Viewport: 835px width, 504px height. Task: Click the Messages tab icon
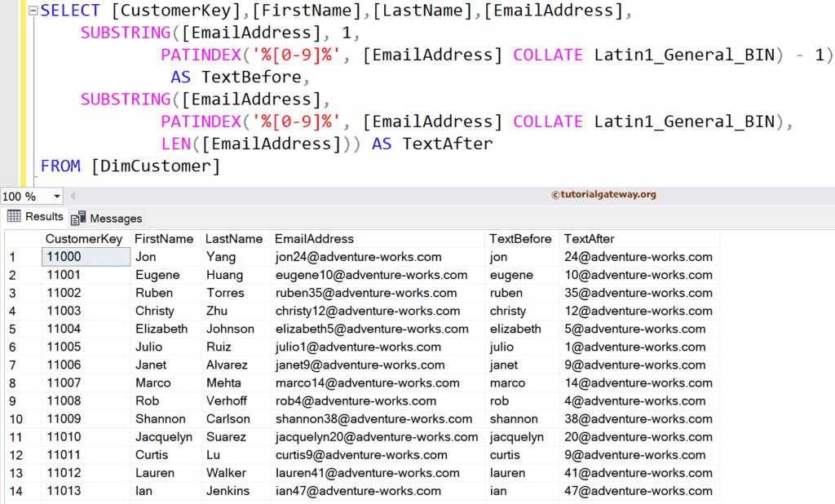(x=78, y=219)
